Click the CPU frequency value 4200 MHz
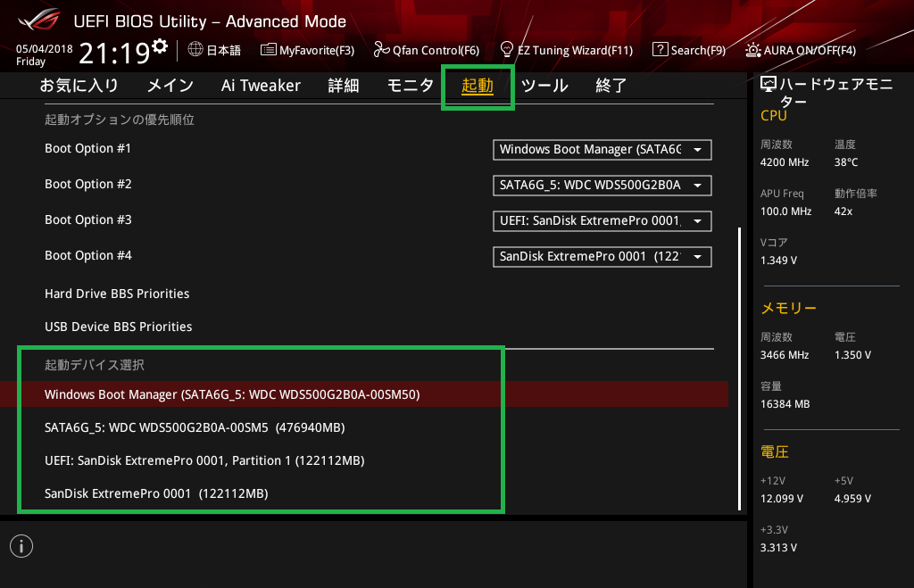The height and width of the screenshot is (588, 914). (x=785, y=162)
